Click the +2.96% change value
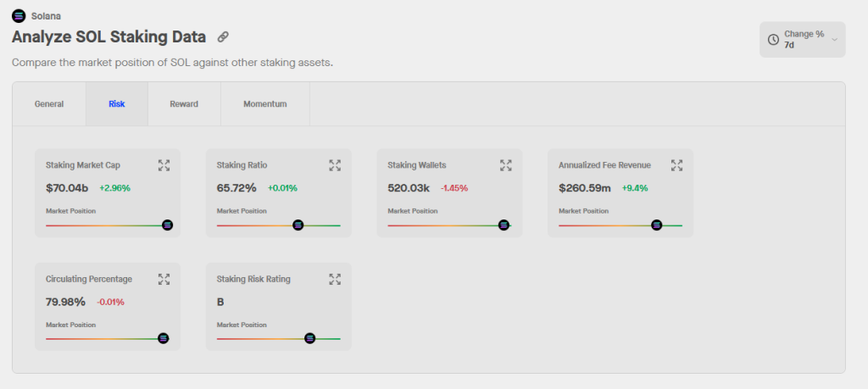This screenshot has height=389, width=868. pyautogui.click(x=114, y=188)
